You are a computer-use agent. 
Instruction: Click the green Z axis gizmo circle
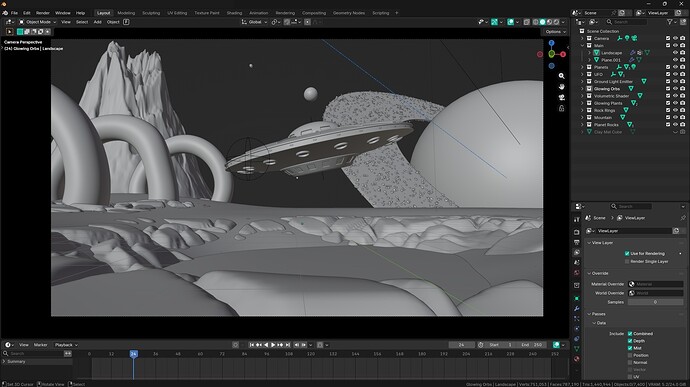click(x=551, y=54)
